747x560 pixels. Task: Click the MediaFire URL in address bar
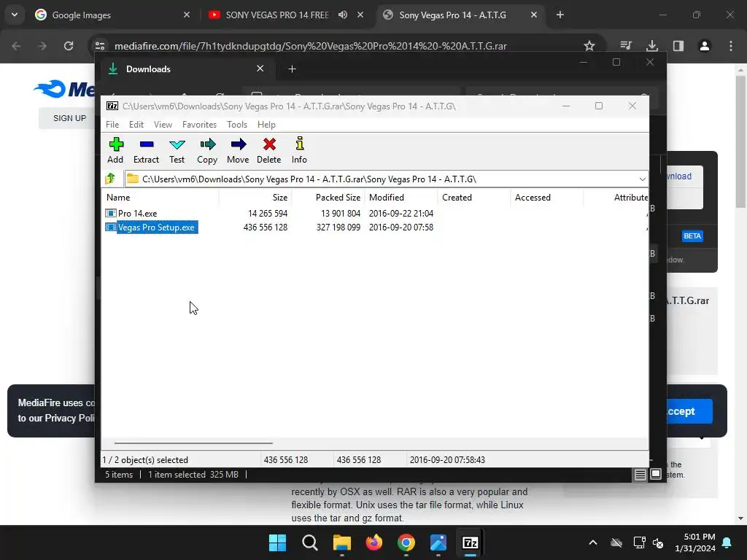coord(311,46)
